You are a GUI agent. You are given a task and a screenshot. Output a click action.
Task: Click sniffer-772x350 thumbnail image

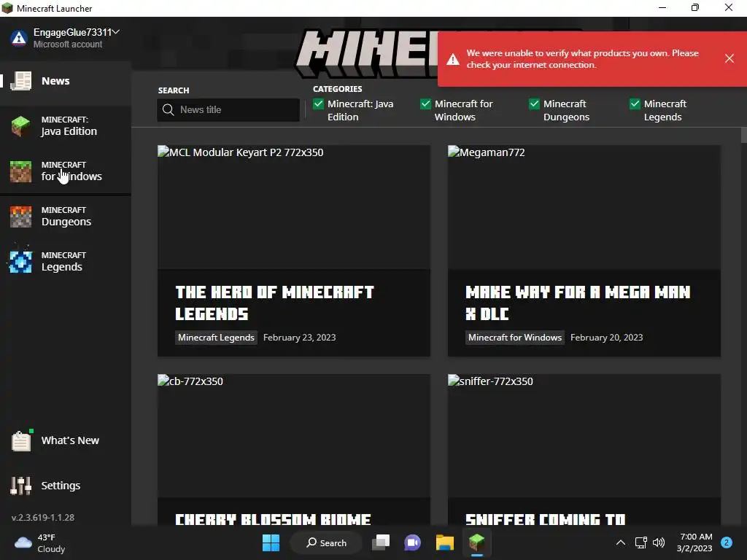point(584,436)
